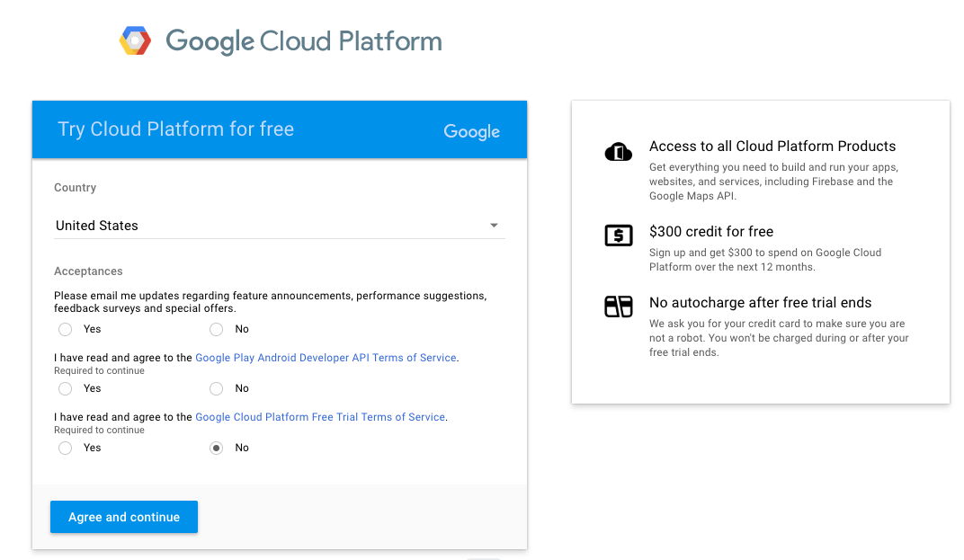Open the Country dropdown arrow

(494, 226)
